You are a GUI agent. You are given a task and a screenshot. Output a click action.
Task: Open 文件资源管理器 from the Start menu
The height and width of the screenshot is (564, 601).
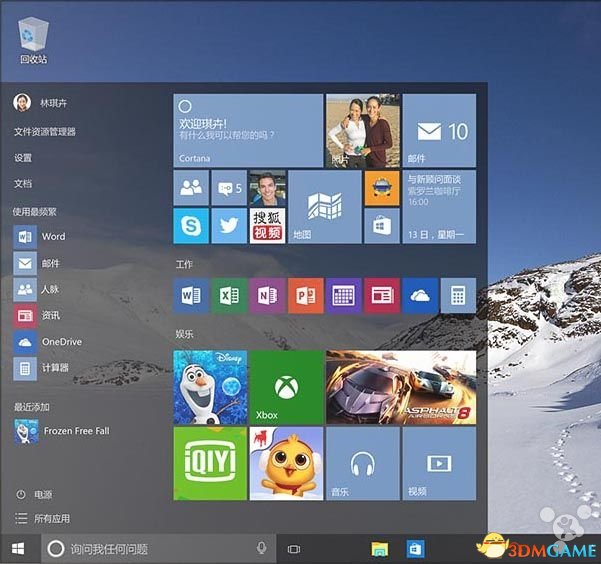(45, 132)
